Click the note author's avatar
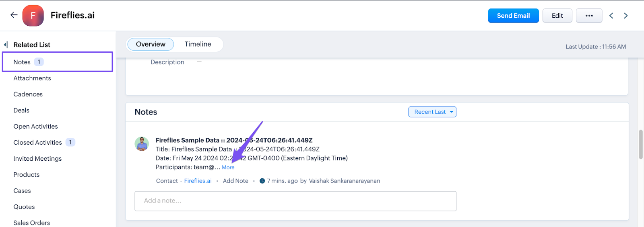Viewport: 644px width, 227px height. (142, 144)
